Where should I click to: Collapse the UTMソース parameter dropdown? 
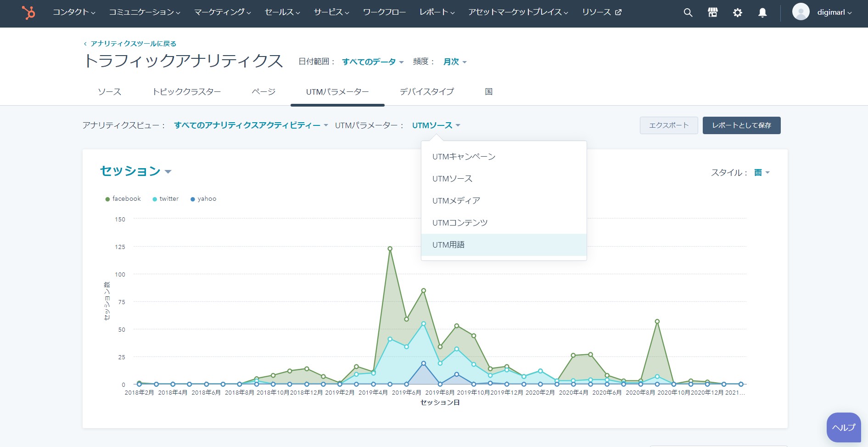click(x=436, y=125)
